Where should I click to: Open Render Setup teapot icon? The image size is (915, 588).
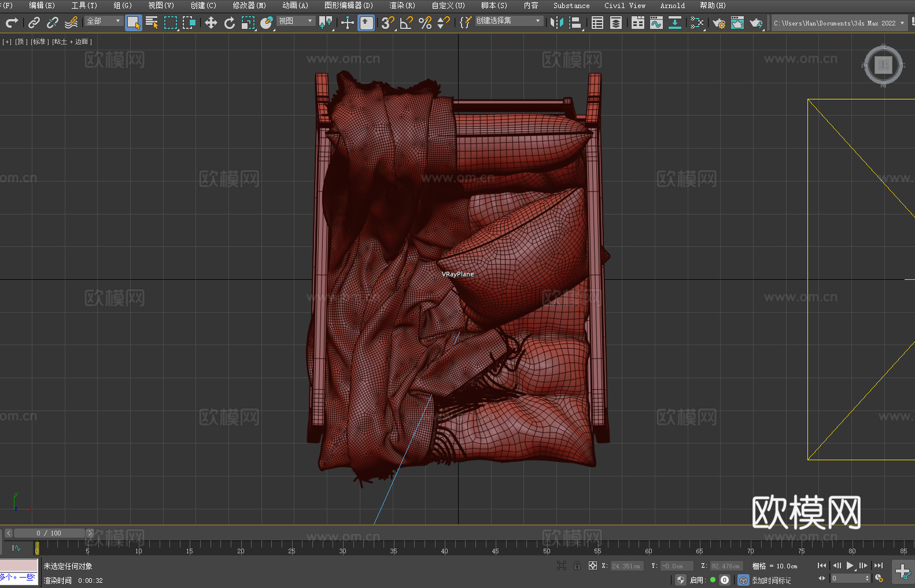pos(719,23)
